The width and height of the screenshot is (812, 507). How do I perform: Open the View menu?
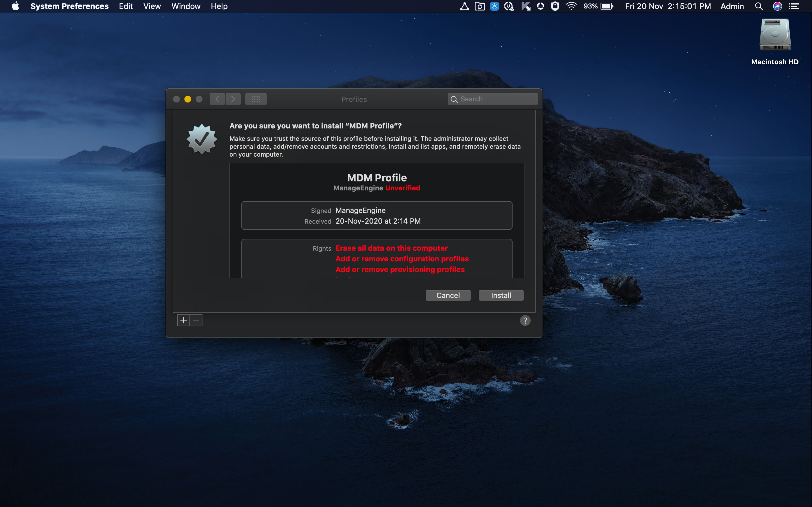152,6
